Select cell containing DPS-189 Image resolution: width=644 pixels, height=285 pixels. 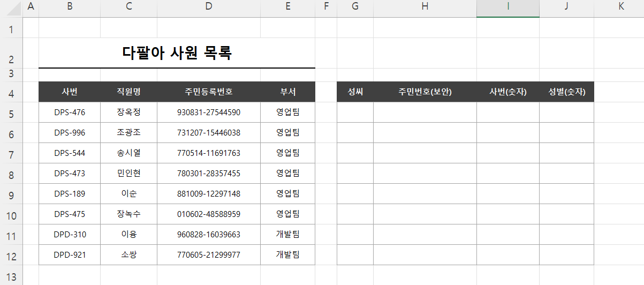point(70,194)
